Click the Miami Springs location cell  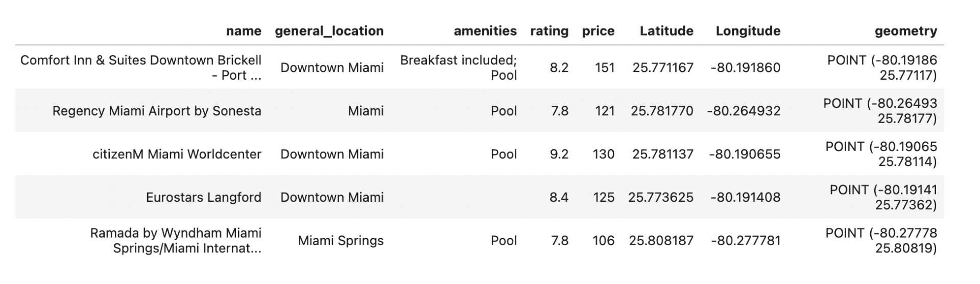341,241
